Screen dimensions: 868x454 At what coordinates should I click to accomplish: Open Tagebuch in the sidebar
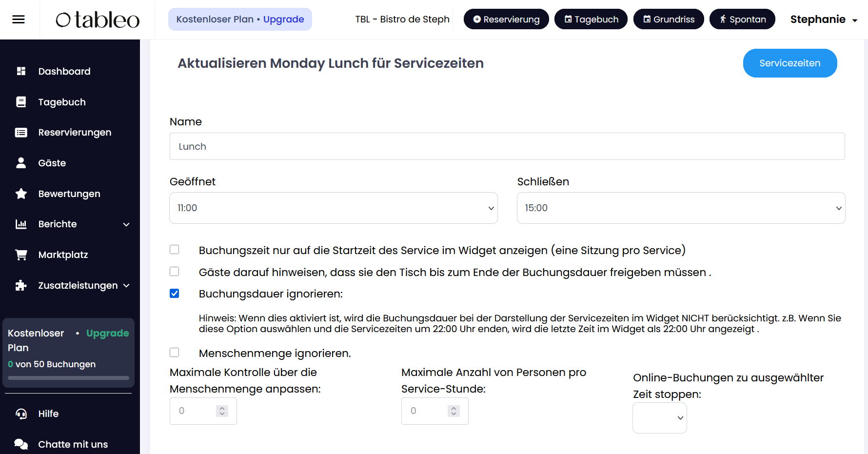coord(62,102)
